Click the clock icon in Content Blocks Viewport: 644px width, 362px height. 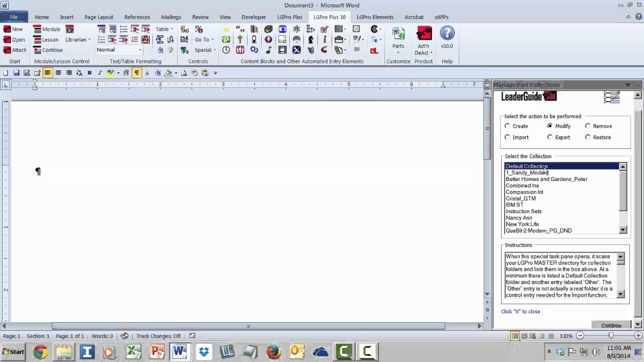pos(226,50)
